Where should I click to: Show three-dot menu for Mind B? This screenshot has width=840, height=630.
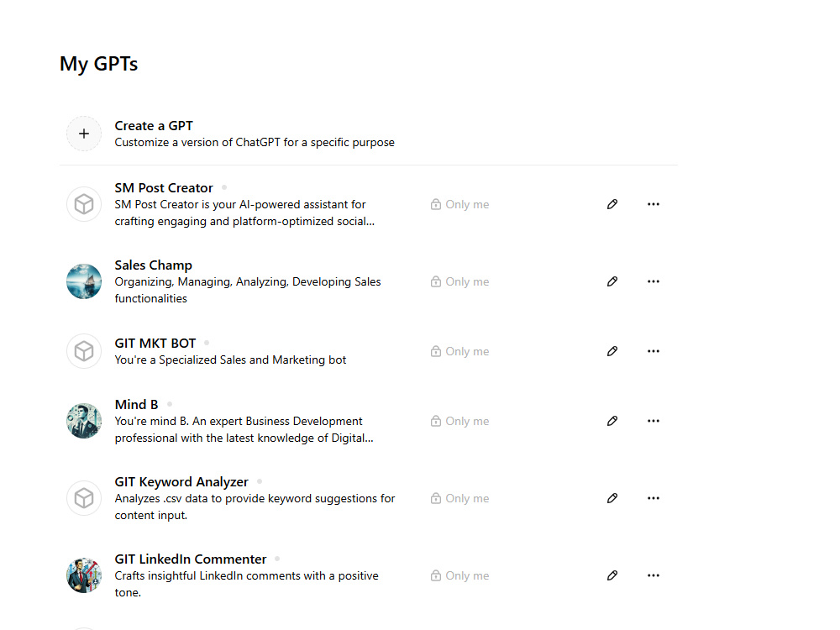tap(653, 421)
